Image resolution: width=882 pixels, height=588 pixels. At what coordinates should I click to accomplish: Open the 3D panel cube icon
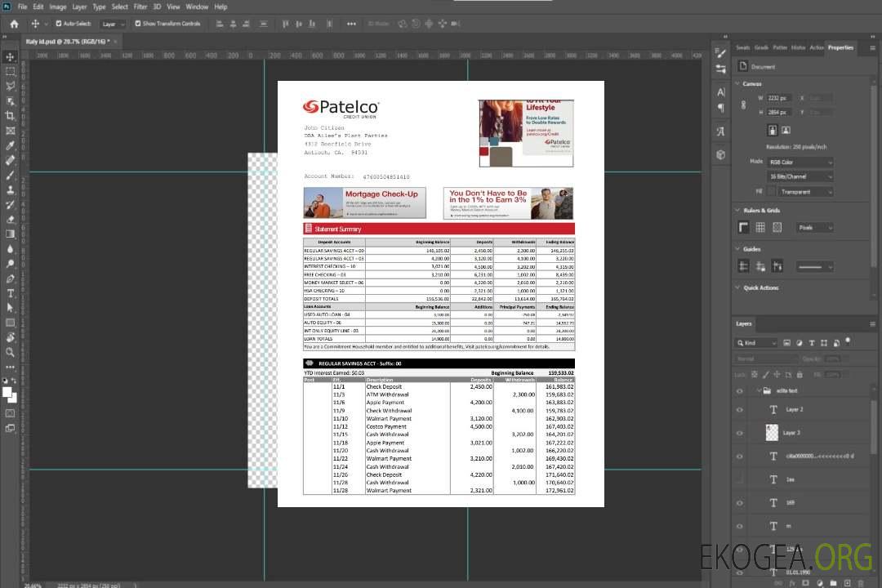[x=721, y=154]
